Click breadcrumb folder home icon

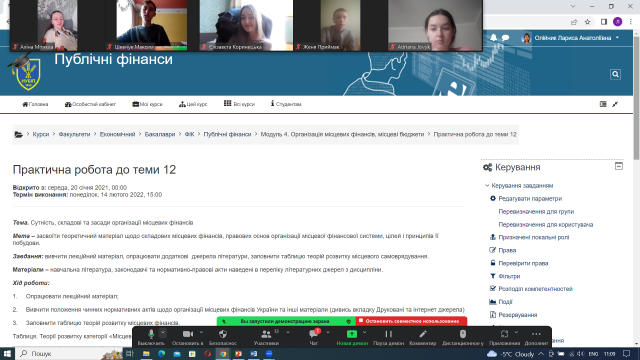pyautogui.click(x=19, y=134)
